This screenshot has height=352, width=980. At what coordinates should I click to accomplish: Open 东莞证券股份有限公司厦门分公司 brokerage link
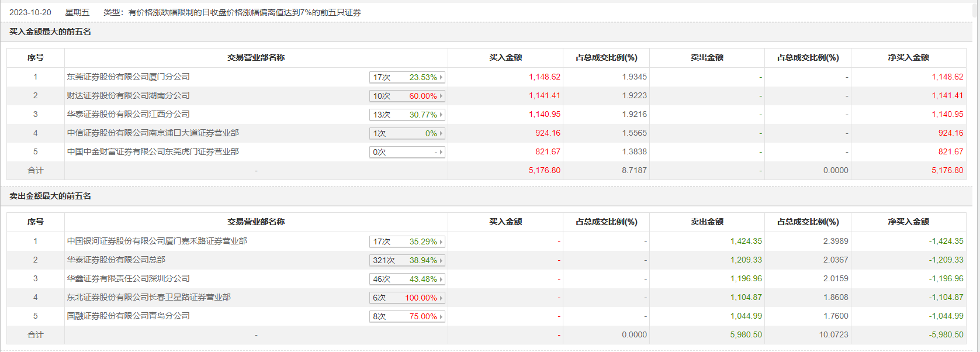(x=128, y=77)
